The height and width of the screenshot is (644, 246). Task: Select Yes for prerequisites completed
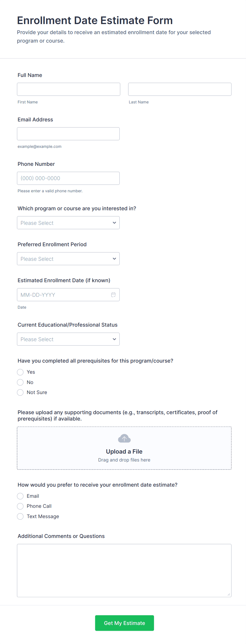click(20, 372)
